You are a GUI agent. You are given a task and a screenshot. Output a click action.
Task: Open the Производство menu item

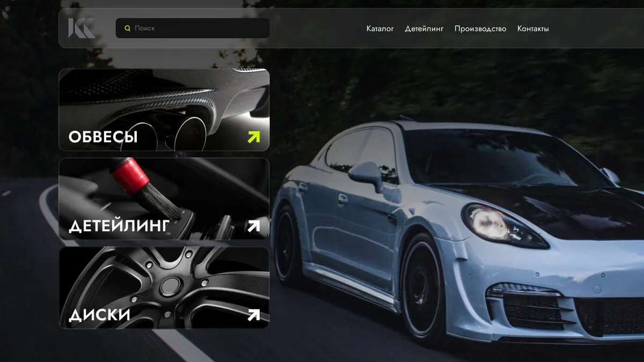(x=480, y=29)
